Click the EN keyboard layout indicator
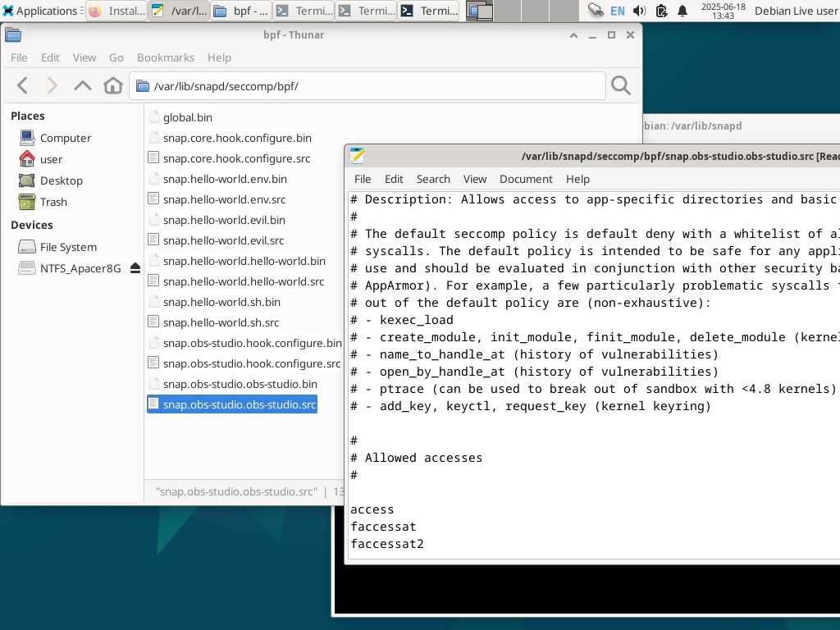840x630 pixels. pos(617,11)
